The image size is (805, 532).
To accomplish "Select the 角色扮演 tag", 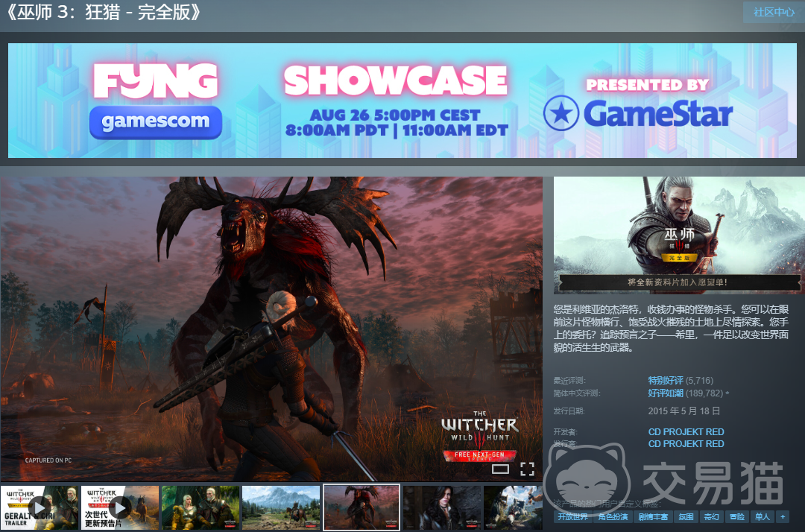I will pos(613,516).
